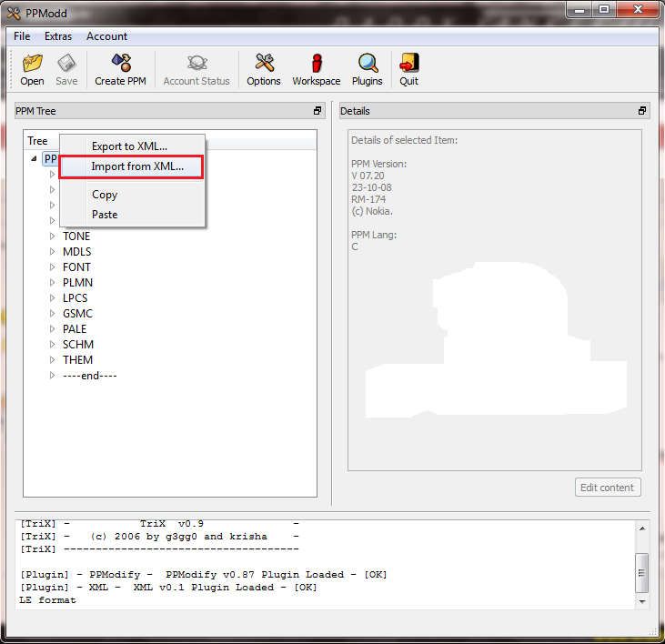The image size is (665, 644).
Task: Open the Options tools icon
Action: (x=264, y=63)
